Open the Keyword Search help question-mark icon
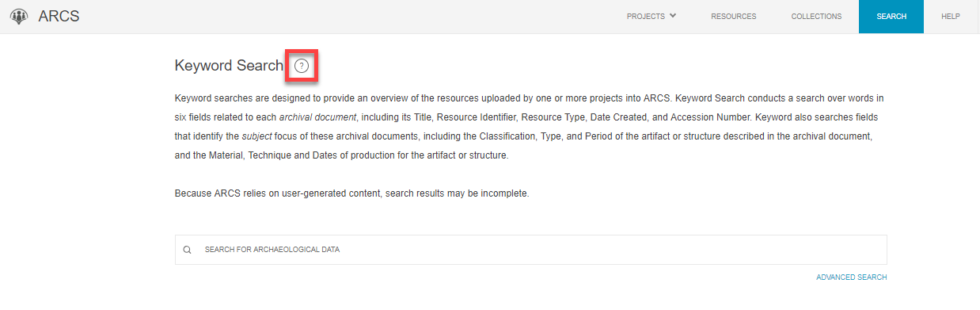 click(302, 66)
